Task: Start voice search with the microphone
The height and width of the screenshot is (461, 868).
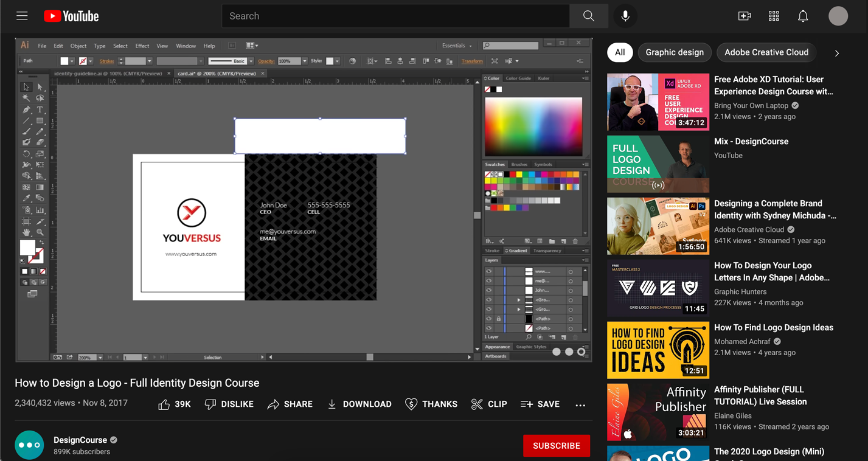Action: pyautogui.click(x=625, y=16)
